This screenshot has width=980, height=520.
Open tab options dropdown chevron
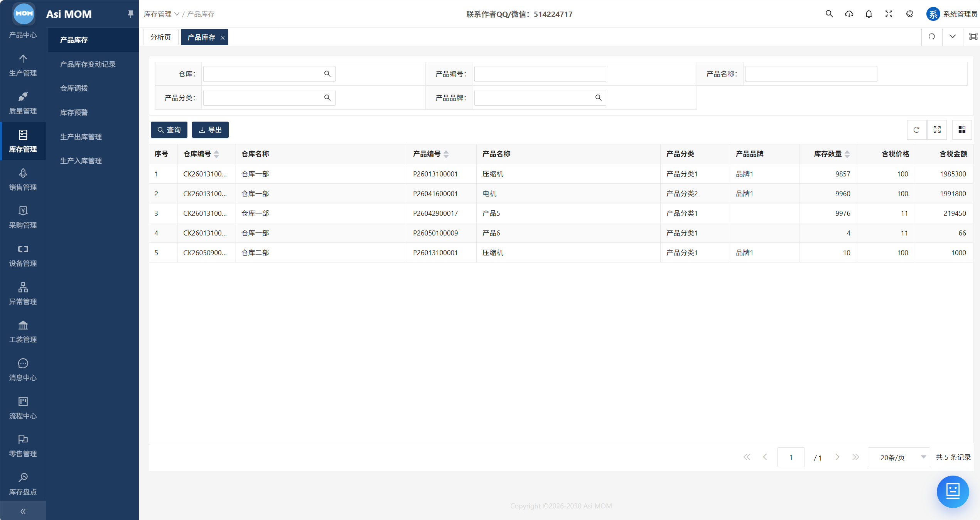pyautogui.click(x=952, y=37)
